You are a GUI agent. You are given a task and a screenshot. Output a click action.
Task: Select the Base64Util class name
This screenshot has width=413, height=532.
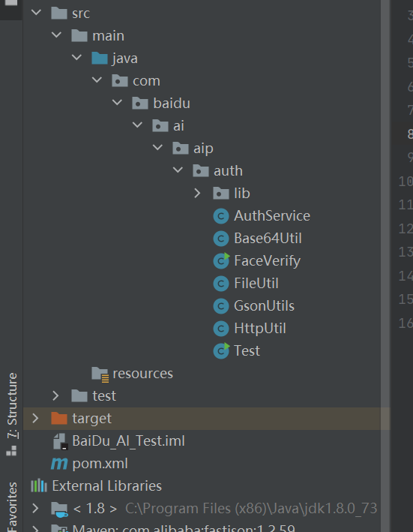click(x=268, y=238)
